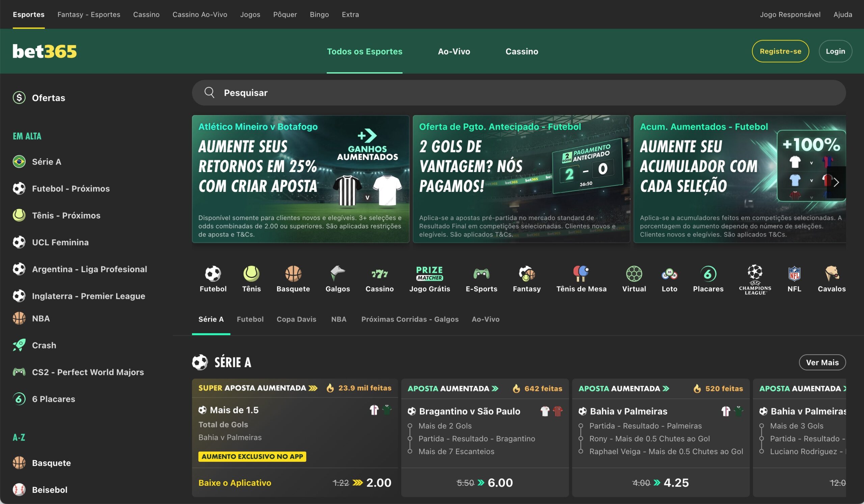
Task: Open Futebol - Próximos in sidebar
Action: tap(71, 189)
